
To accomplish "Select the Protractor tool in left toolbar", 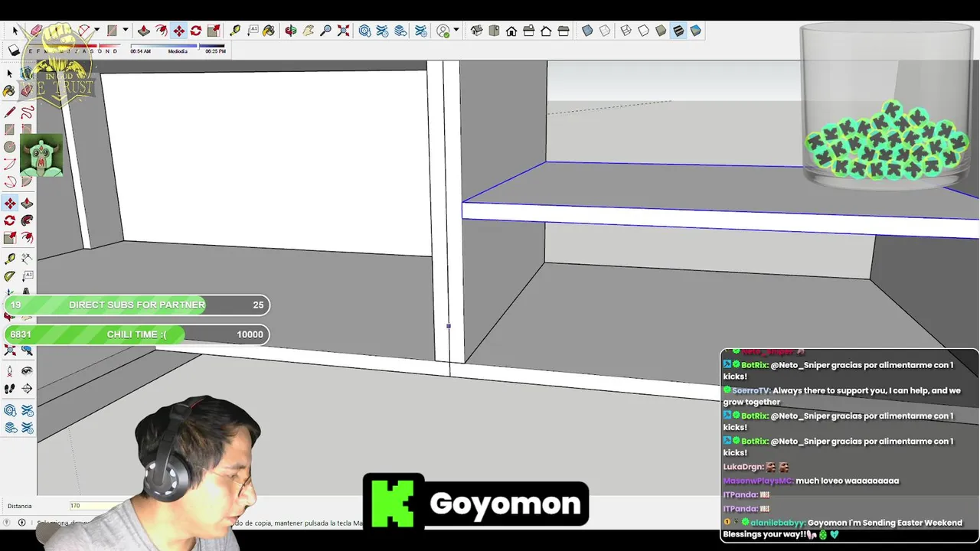I will [9, 275].
